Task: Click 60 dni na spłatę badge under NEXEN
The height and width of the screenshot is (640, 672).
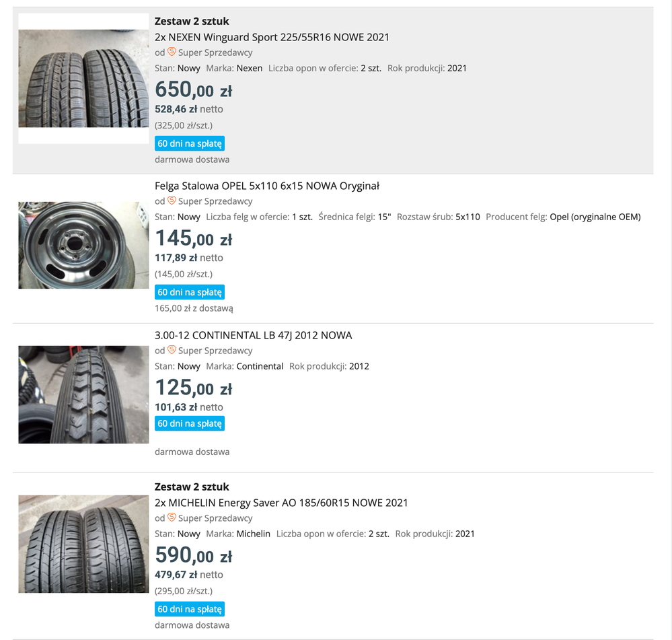Action: coord(190,143)
